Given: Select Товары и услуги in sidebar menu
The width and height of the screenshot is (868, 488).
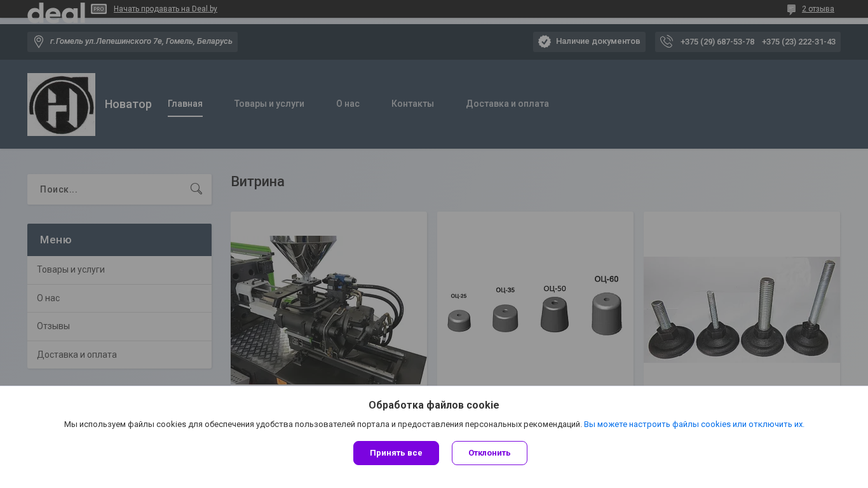Looking at the screenshot, I should click(119, 270).
